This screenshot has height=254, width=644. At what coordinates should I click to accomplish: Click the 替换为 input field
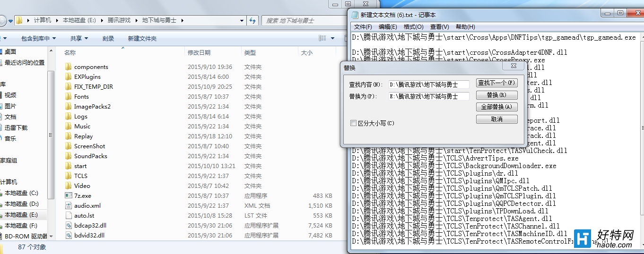pyautogui.click(x=429, y=96)
